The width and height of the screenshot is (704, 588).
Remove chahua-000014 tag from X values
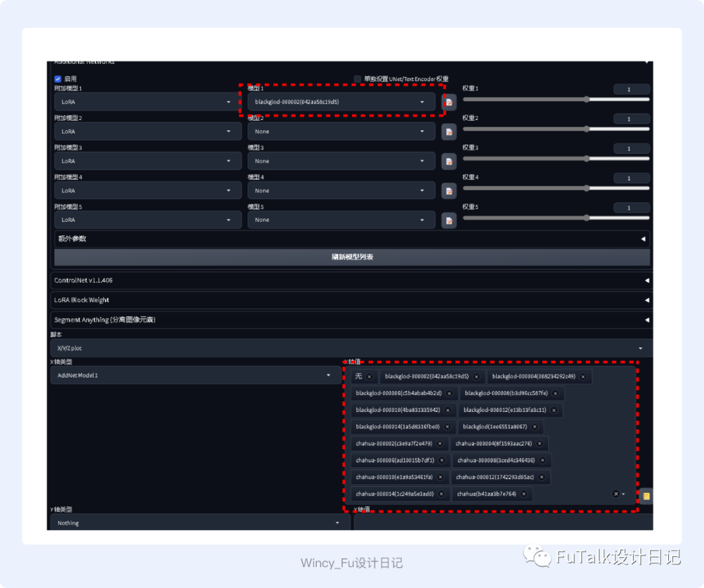coord(441,494)
